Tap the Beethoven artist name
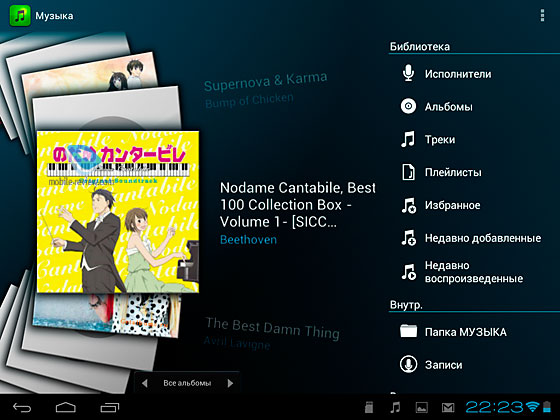Image resolution: width=560 pixels, height=420 pixels. 248,239
